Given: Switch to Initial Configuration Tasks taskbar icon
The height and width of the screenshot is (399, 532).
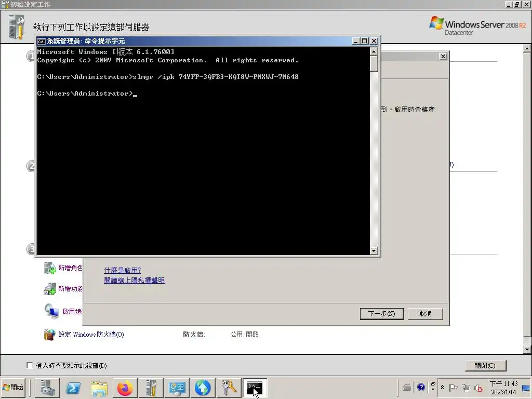Looking at the screenshot, I should coord(151,388).
